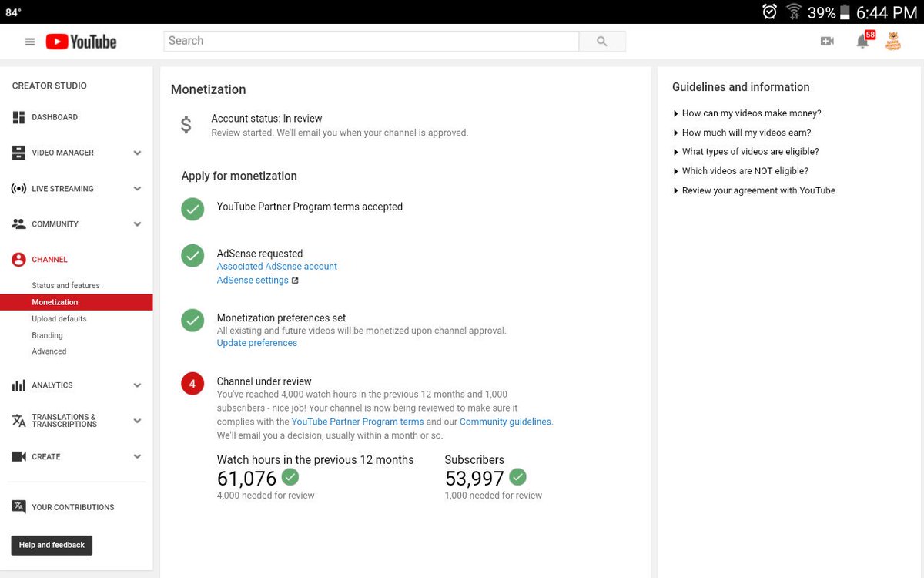
Task: Open the YouTube Partner Program terms link
Action: pos(357,422)
